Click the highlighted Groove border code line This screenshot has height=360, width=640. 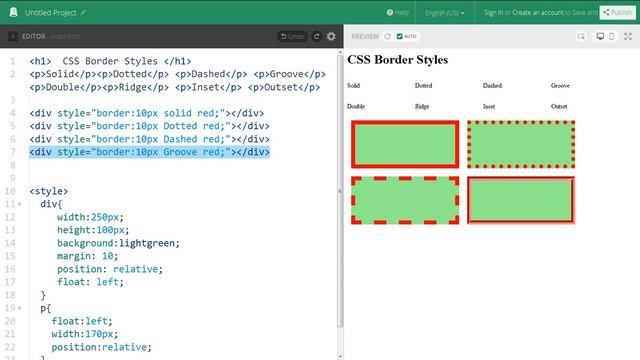149,152
